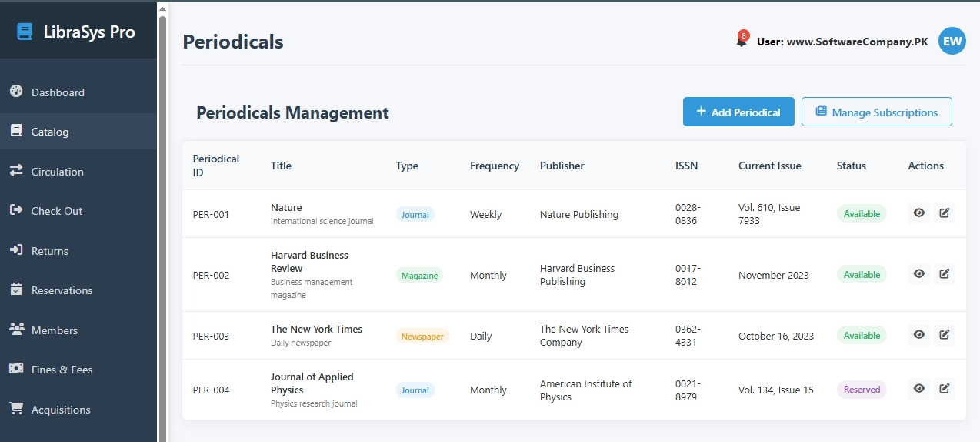Click the Publisher column header
The width and height of the screenshot is (980, 442).
(x=562, y=166)
